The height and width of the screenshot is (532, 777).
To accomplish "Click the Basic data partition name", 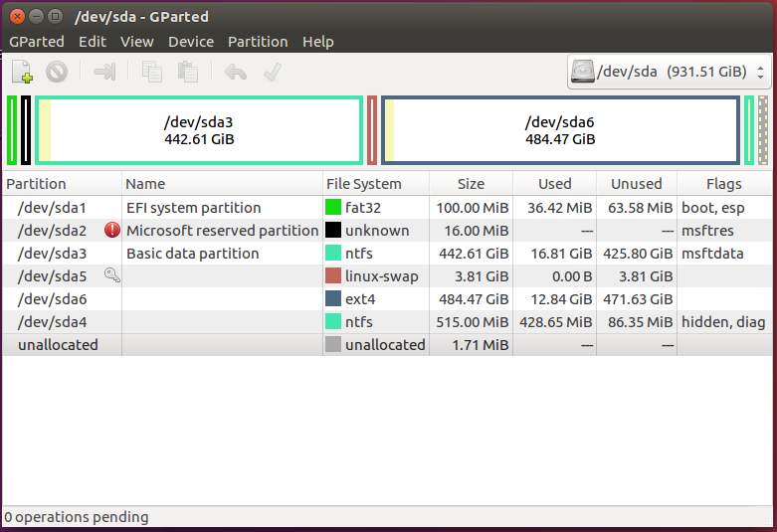I will click(x=193, y=254).
